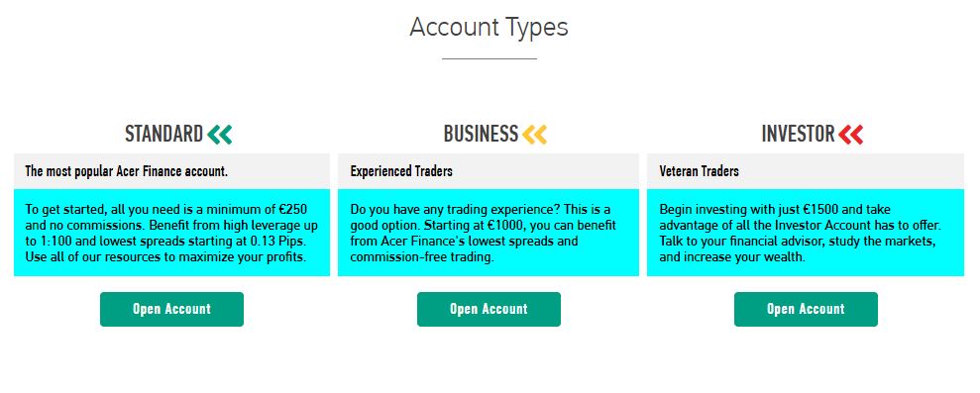This screenshot has width=980, height=393.
Task: Click the Business account cyan description box
Action: 489,233
